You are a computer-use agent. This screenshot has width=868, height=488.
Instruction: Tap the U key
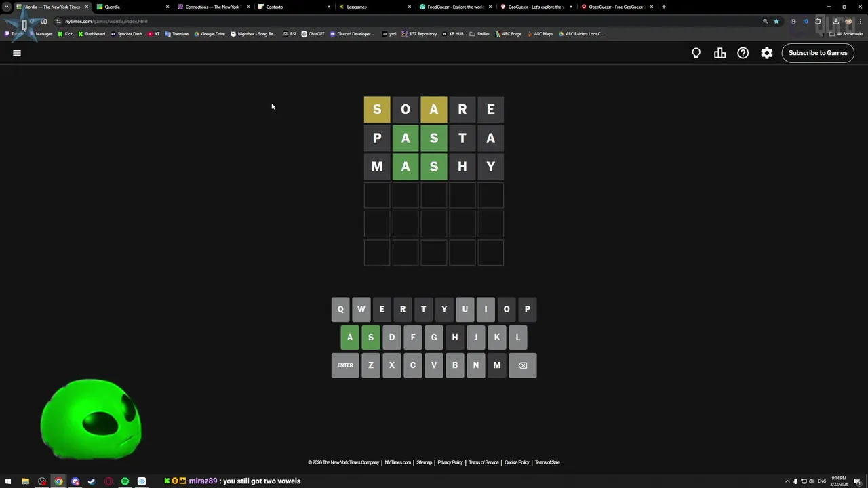(465, 309)
